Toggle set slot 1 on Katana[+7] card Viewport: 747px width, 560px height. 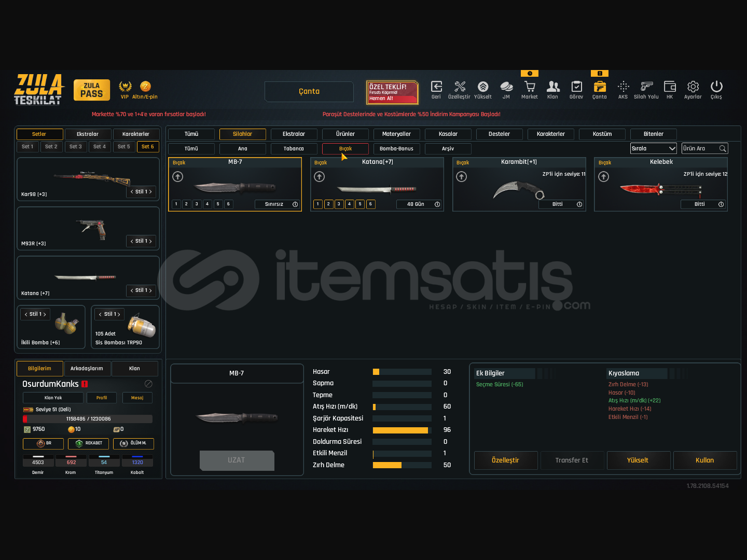click(x=318, y=204)
